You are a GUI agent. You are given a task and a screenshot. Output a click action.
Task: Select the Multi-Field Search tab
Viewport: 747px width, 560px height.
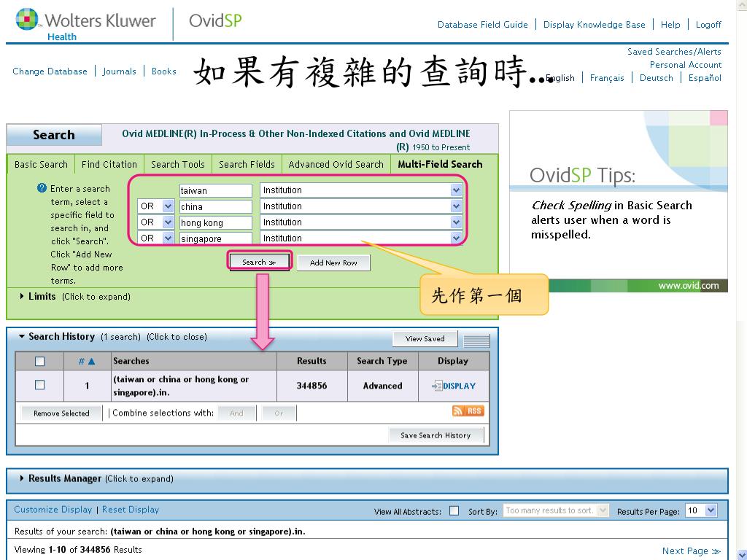(x=440, y=164)
